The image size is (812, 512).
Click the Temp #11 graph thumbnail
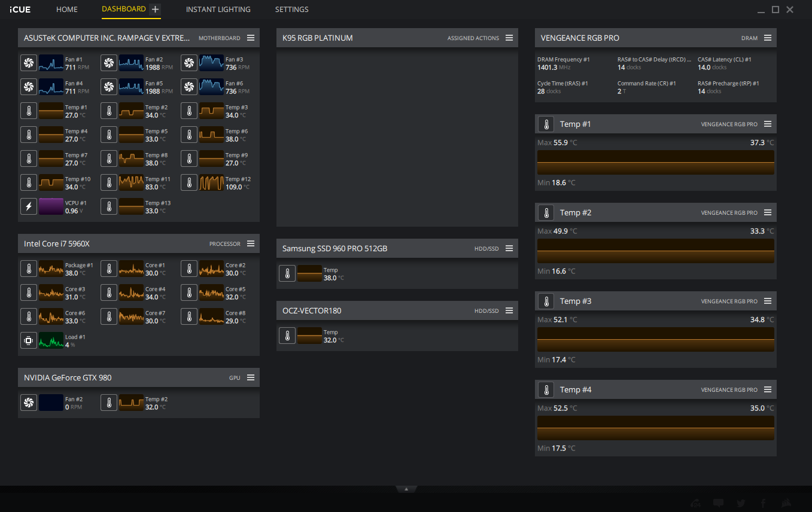131,183
